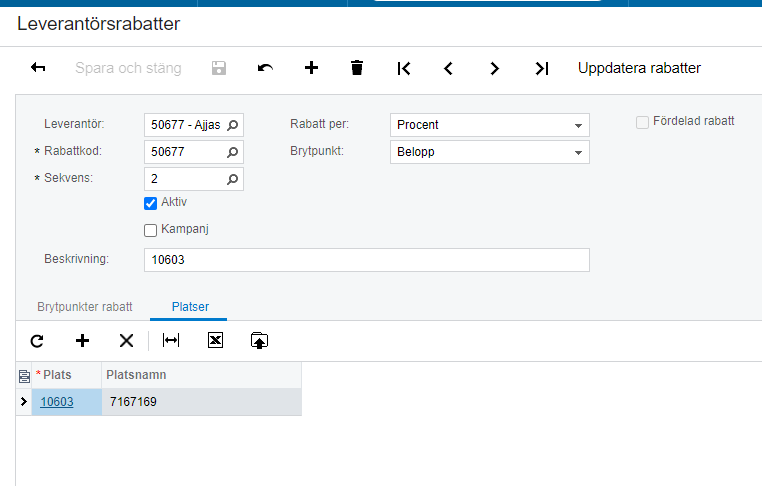Viewport: 762px width, 486px height.
Task: Click the row arrow indicator beside 10603
Action: 23,401
